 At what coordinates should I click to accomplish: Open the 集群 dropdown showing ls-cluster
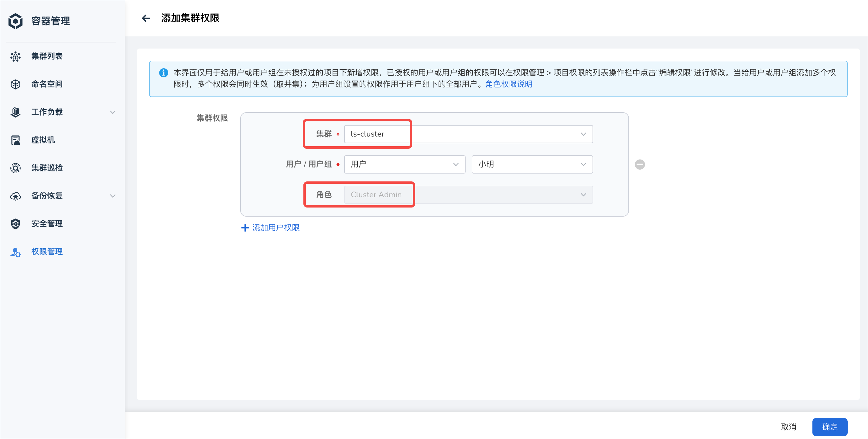pos(468,134)
